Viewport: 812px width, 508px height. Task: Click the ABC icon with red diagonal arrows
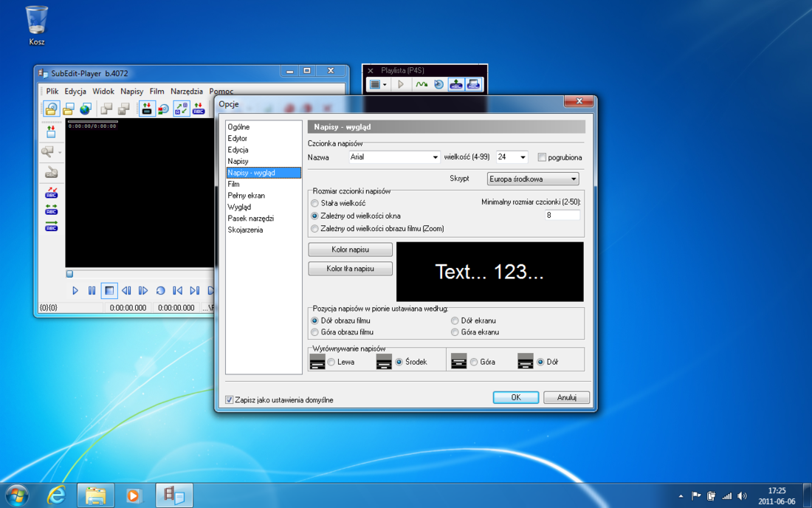click(x=51, y=193)
